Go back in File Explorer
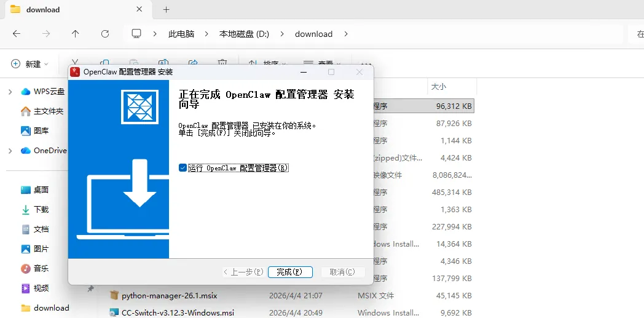The height and width of the screenshot is (318, 644). pyautogui.click(x=17, y=34)
